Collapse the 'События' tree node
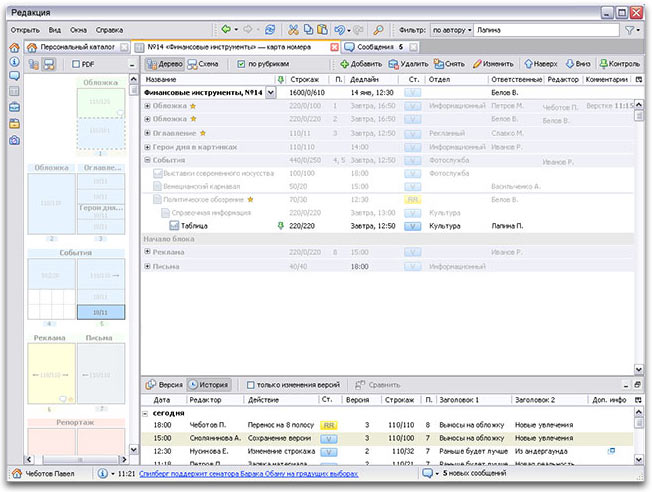The height and width of the screenshot is (492, 652). 148,159
